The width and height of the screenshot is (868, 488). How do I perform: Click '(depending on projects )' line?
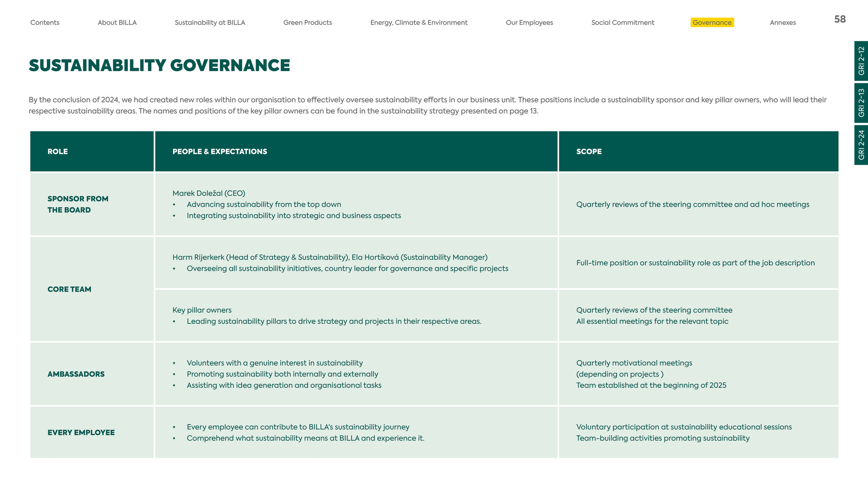tap(620, 374)
